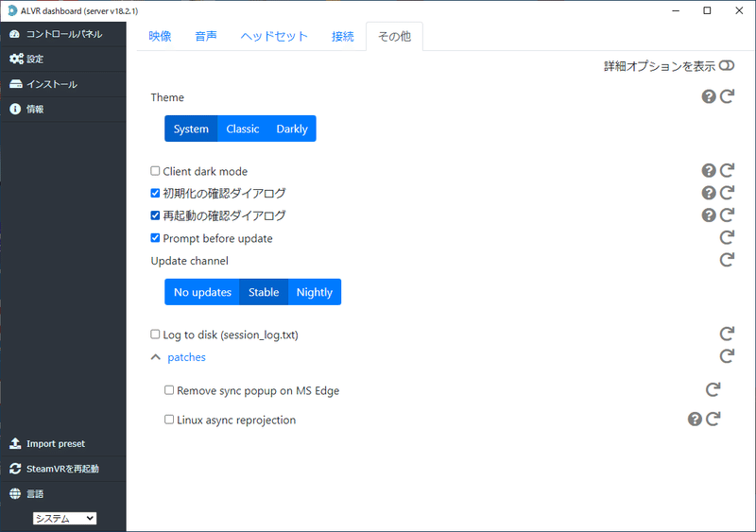Switch to the 映像 tab
This screenshot has width=756, height=532.
click(160, 36)
